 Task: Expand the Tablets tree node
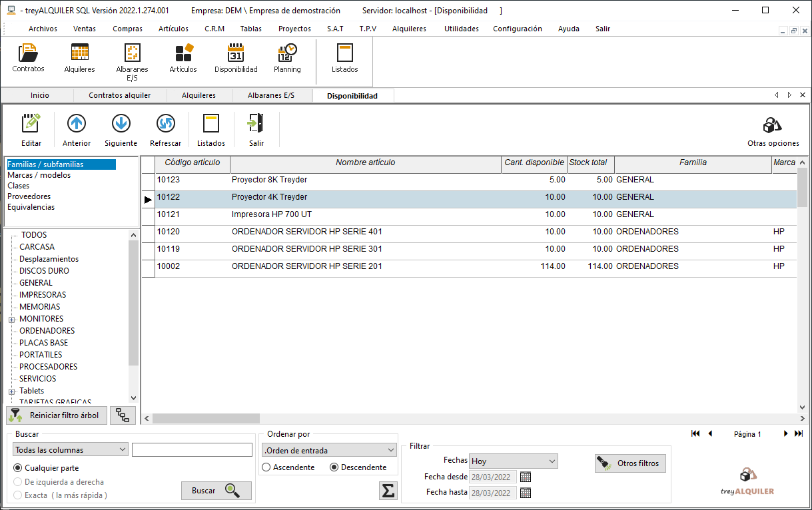click(x=11, y=391)
